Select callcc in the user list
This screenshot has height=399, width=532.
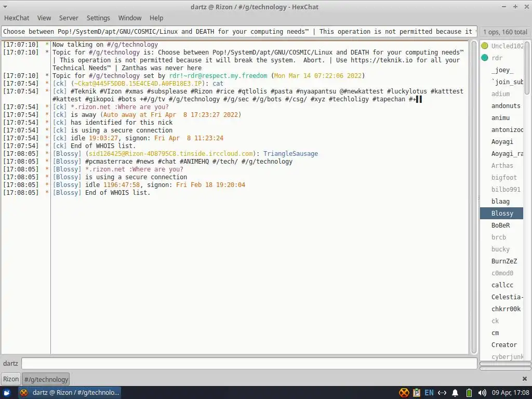click(x=502, y=285)
